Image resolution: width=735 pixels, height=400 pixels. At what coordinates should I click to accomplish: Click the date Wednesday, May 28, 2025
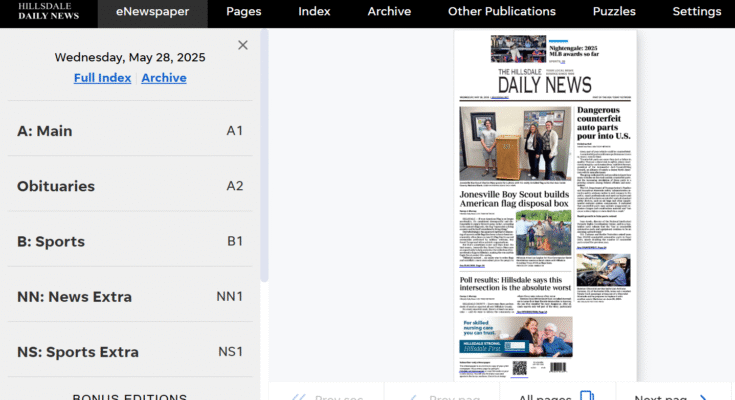(x=130, y=57)
